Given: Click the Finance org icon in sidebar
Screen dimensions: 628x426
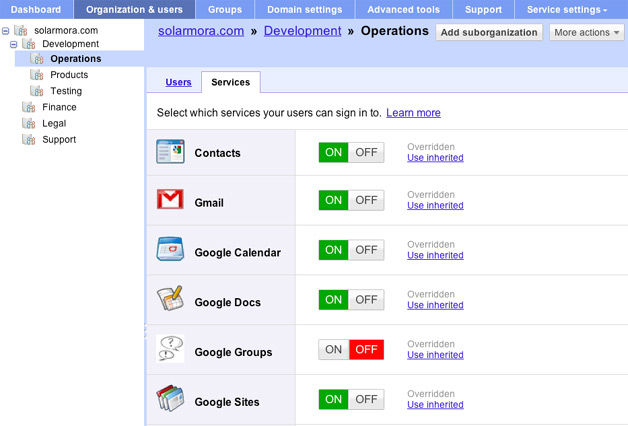Looking at the screenshot, I should pyautogui.click(x=28, y=107).
